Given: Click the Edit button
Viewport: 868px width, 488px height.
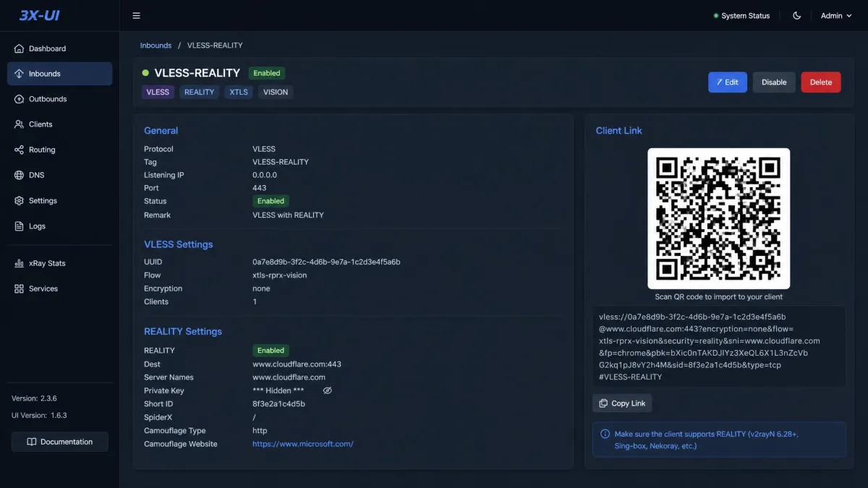Looking at the screenshot, I should [728, 82].
